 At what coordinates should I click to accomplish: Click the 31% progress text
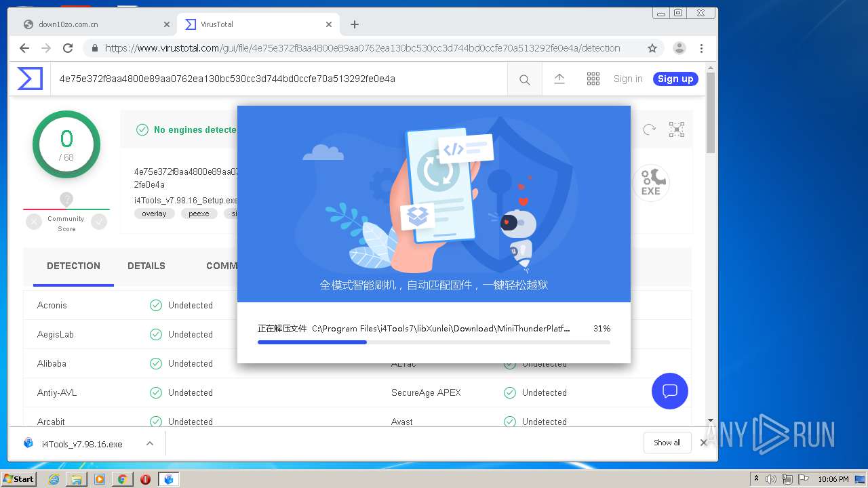601,328
